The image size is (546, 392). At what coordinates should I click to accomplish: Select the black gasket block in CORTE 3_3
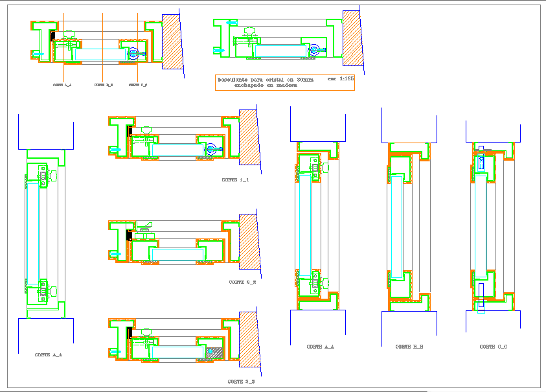130,332
